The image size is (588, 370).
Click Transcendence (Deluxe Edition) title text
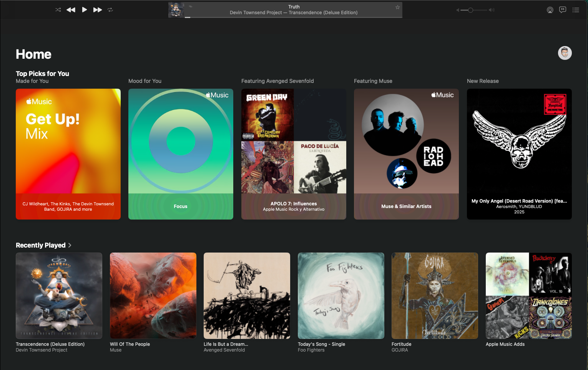pyautogui.click(x=50, y=344)
